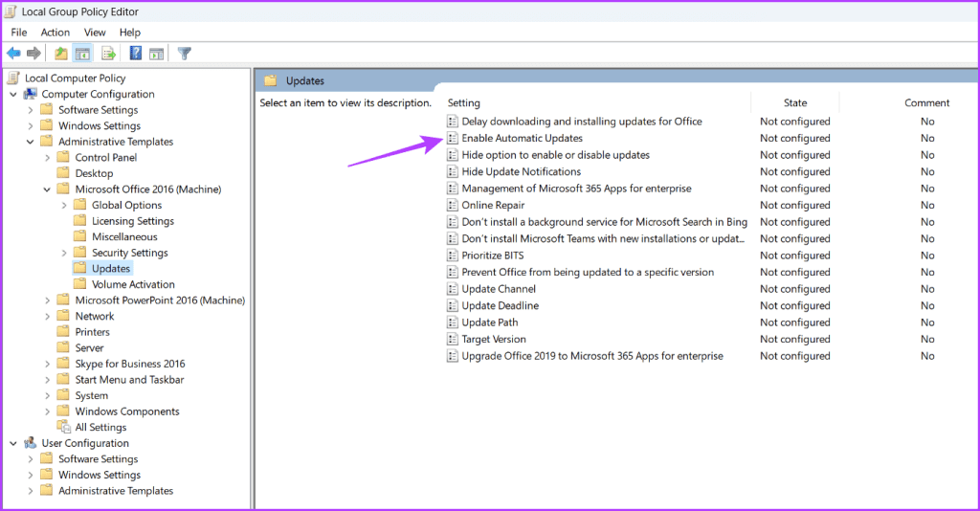Expand Microsoft PowerPoint 2016 (Machine) node
This screenshot has height=511, width=980.
47,300
